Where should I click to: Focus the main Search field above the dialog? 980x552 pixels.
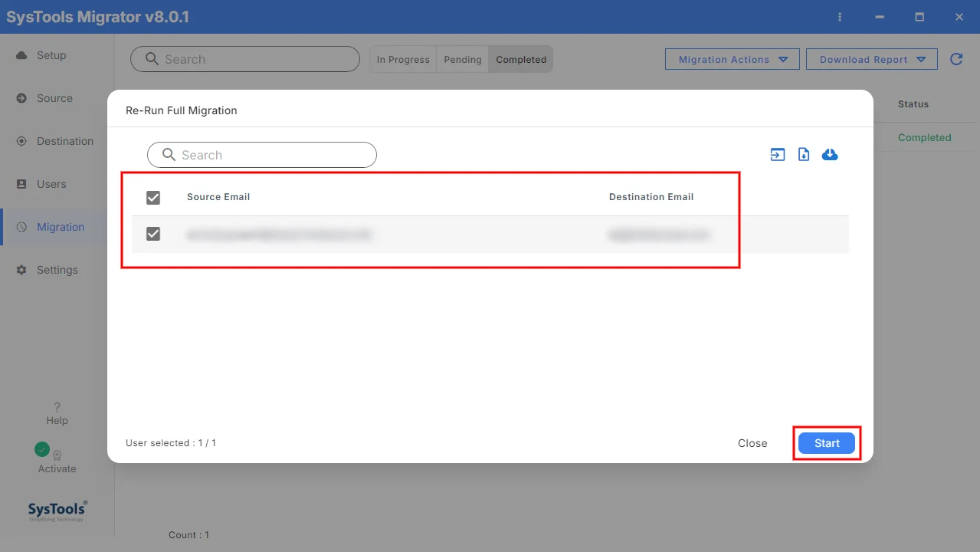tap(245, 59)
